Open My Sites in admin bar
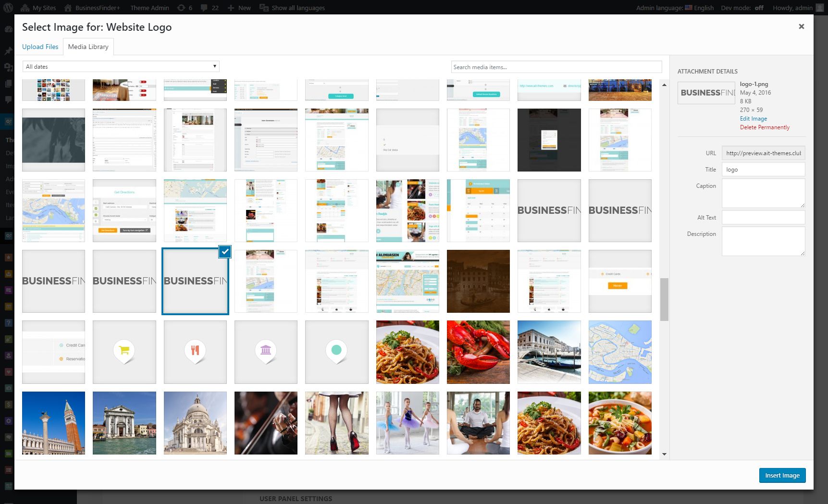The width and height of the screenshot is (828, 504). point(38,8)
